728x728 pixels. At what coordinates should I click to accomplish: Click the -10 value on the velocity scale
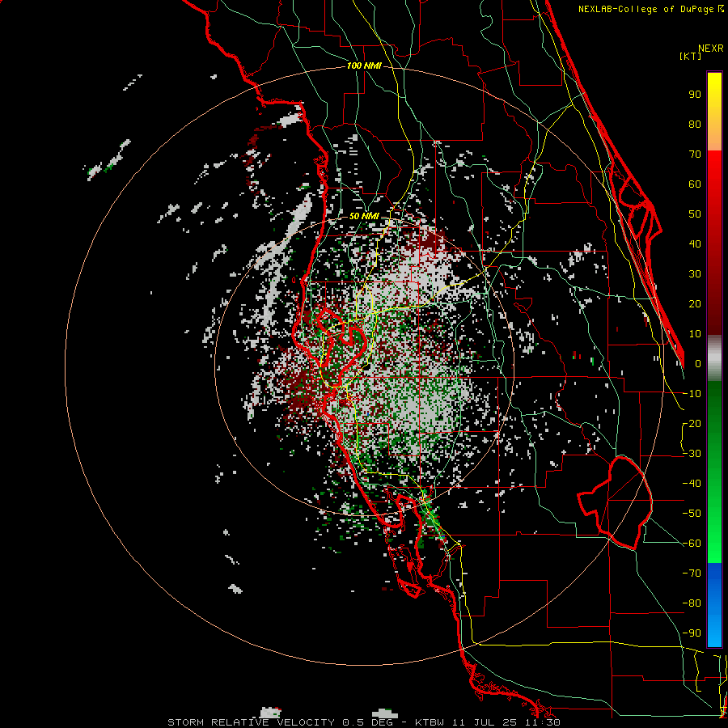click(692, 394)
